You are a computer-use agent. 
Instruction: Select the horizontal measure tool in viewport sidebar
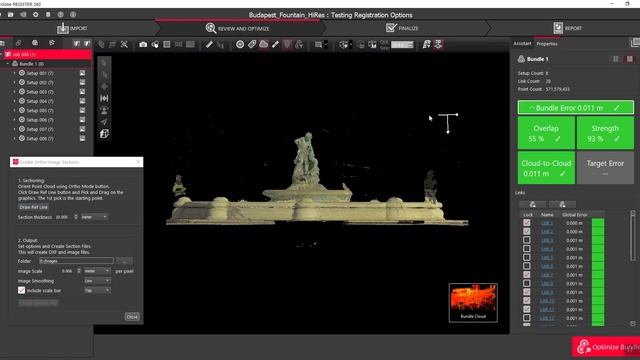coord(104,98)
